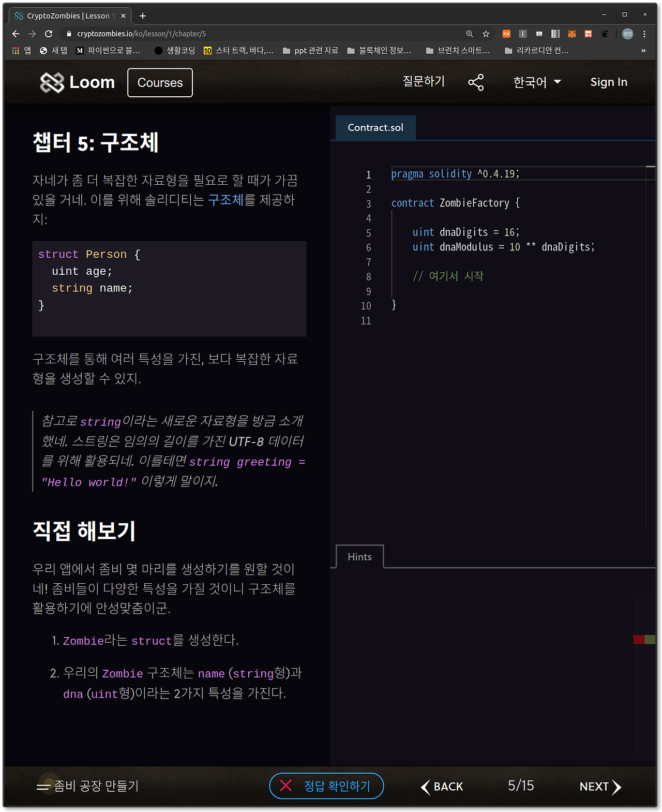
Task: Click the zoom magnifier icon in address bar
Action: tap(470, 34)
